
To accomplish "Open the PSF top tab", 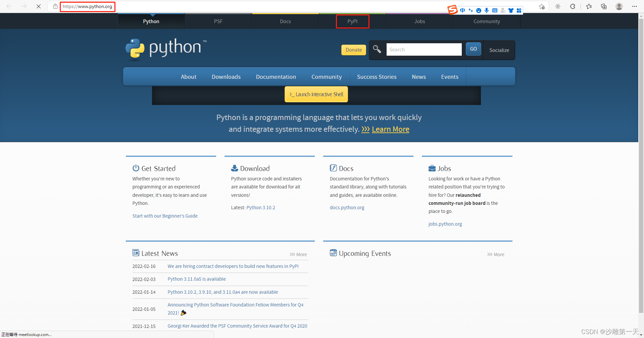I will (218, 21).
